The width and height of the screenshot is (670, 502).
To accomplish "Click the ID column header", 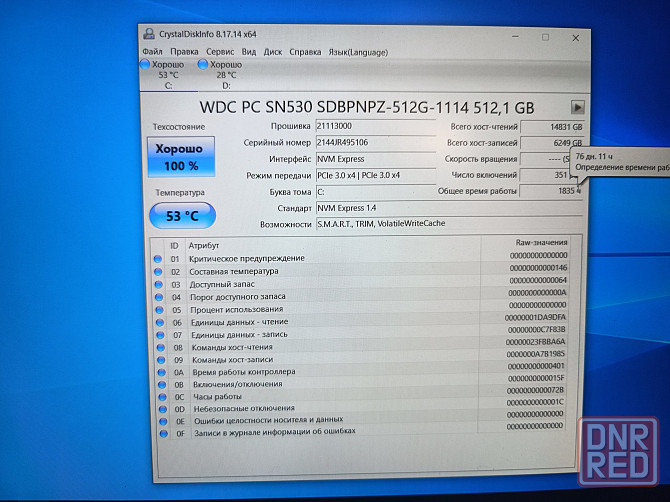I will click(174, 246).
